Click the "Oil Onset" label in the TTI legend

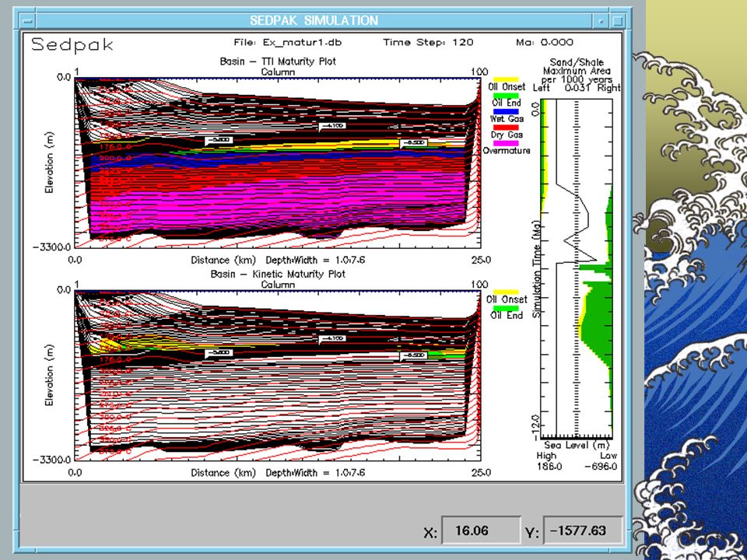[x=507, y=86]
